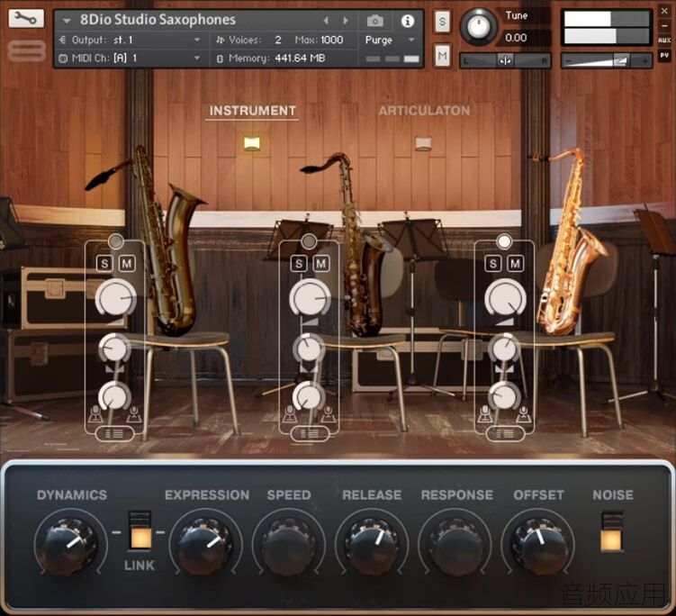Screen dimensions: 676x616
Task: Click right mic icon under baritone sax
Action: click(x=134, y=414)
